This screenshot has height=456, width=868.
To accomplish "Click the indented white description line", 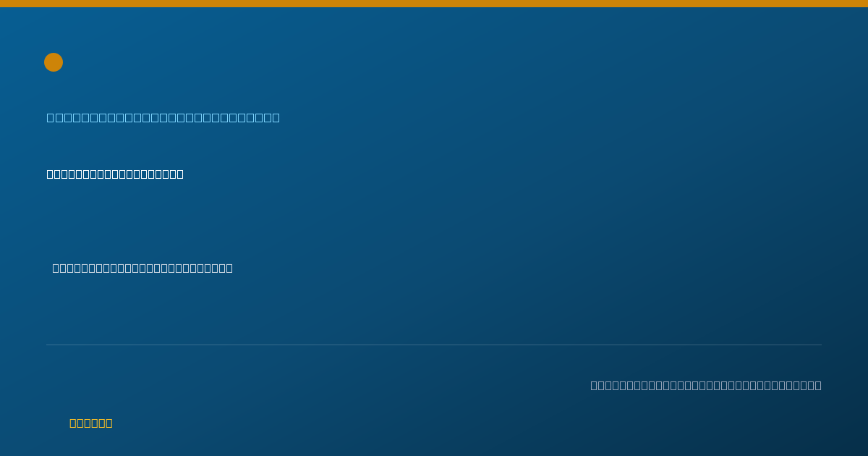I will [x=142, y=268].
